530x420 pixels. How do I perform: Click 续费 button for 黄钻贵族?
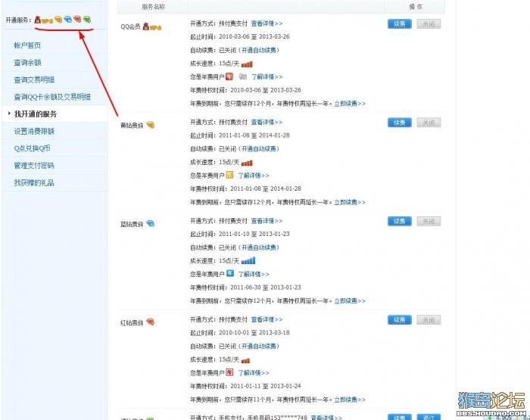(x=400, y=123)
